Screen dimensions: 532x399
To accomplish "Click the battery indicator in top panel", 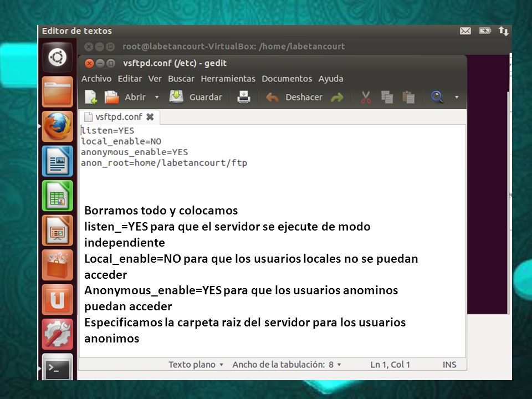I will pos(485,31).
